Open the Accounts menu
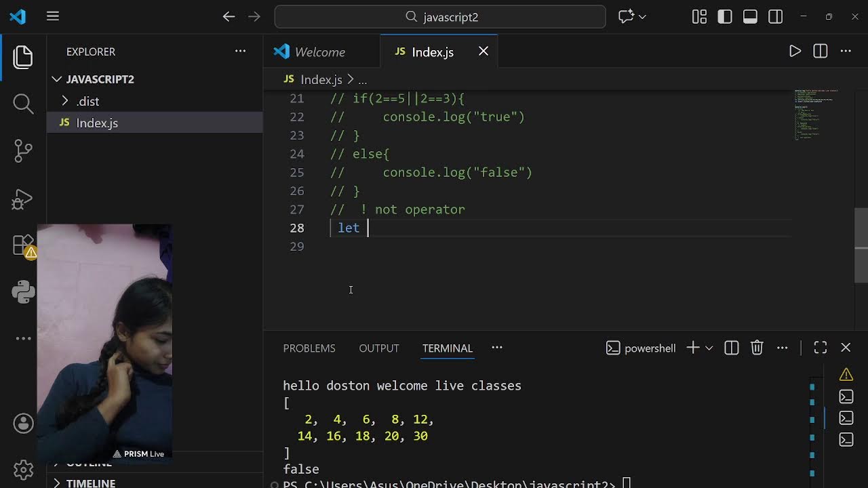 tap(23, 424)
